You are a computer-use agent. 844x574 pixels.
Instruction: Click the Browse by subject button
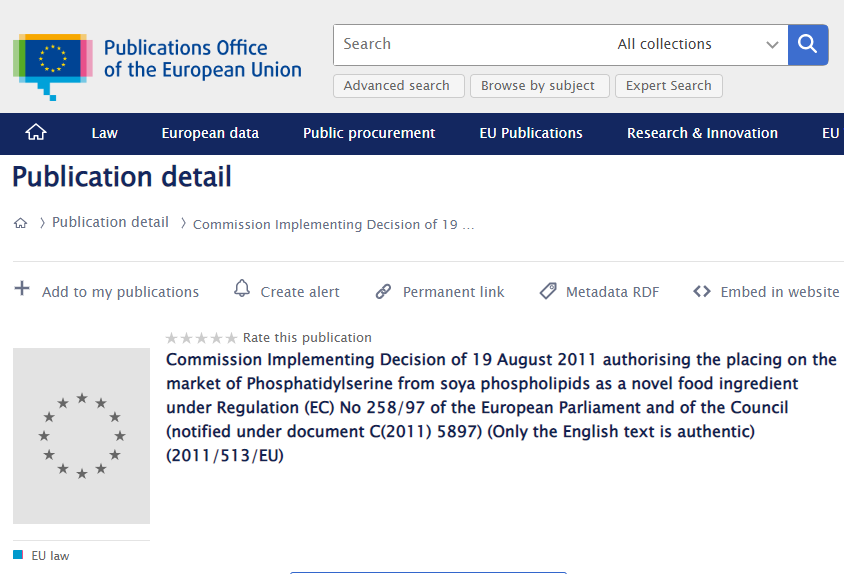click(539, 86)
